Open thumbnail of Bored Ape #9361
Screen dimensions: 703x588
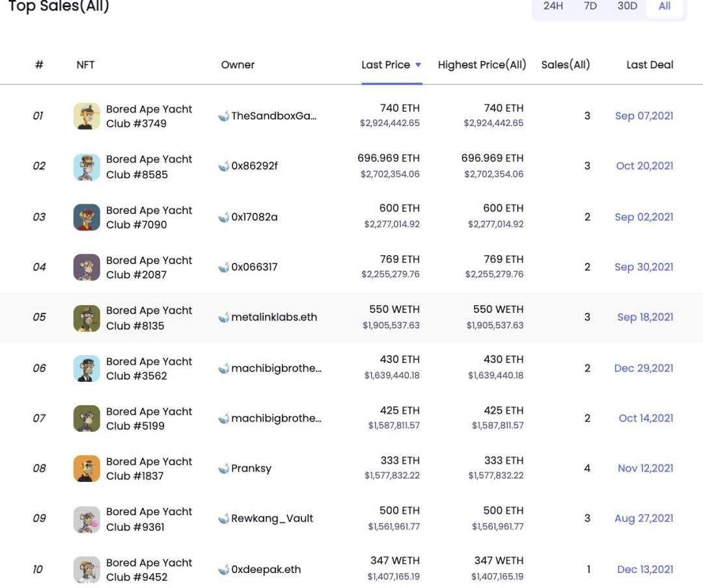click(x=87, y=519)
